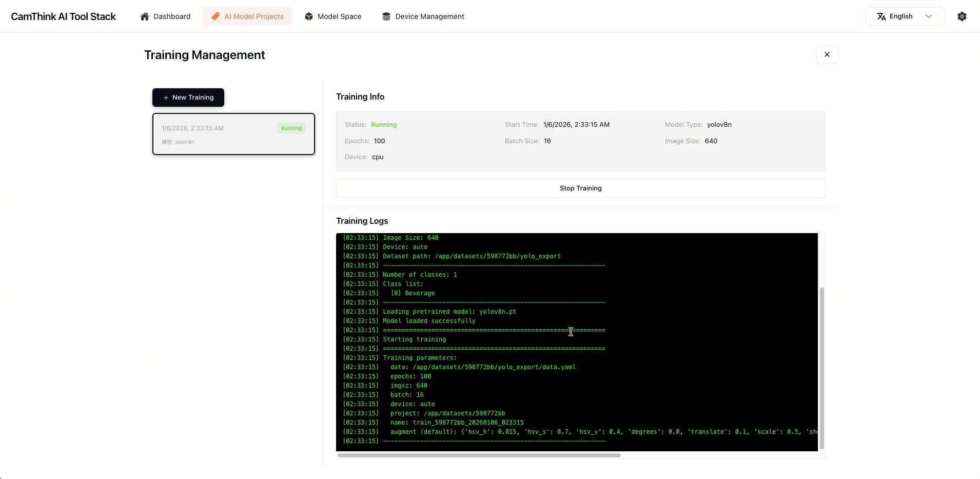Click the AI Model Projects tag icon
980x479 pixels.
tap(215, 16)
